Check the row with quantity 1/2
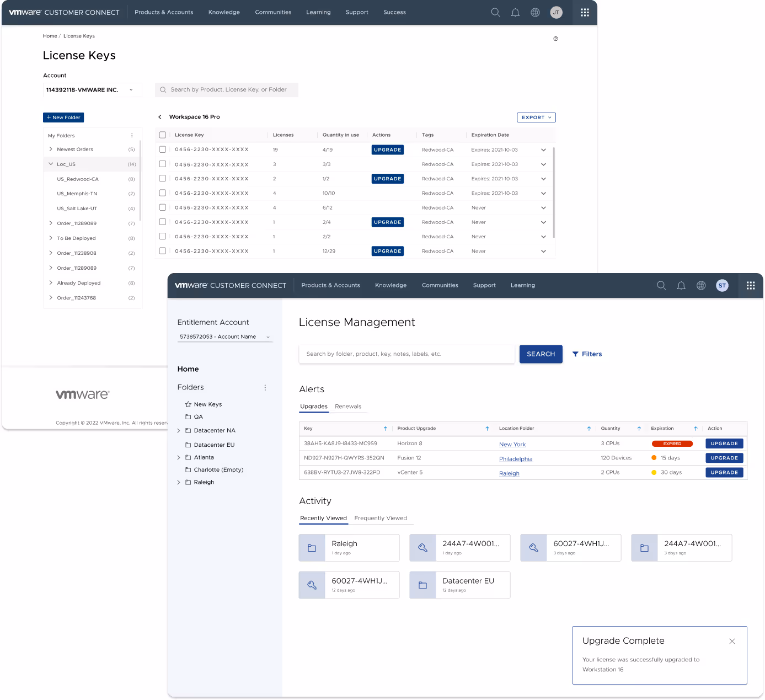The width and height of the screenshot is (765, 700). coord(163,178)
